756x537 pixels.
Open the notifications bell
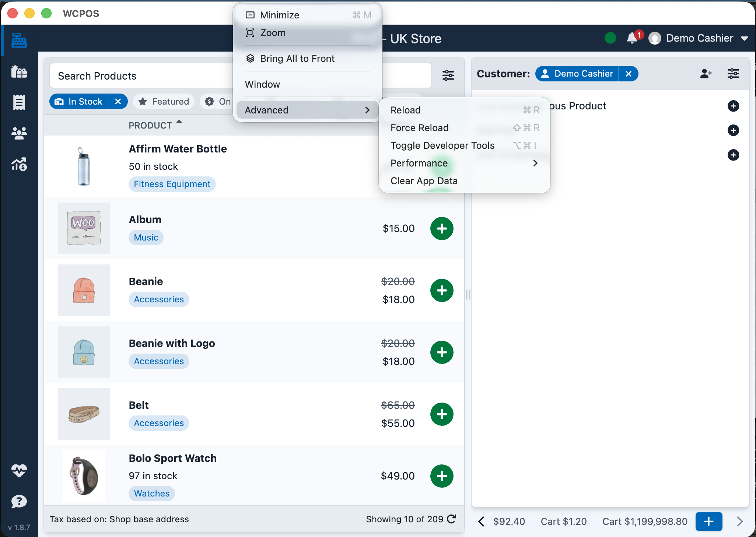point(632,38)
